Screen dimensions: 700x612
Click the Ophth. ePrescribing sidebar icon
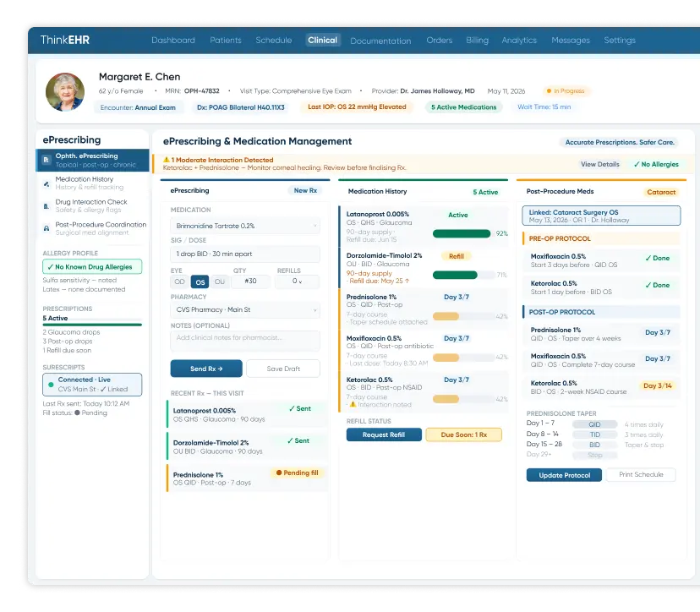pos(46,160)
